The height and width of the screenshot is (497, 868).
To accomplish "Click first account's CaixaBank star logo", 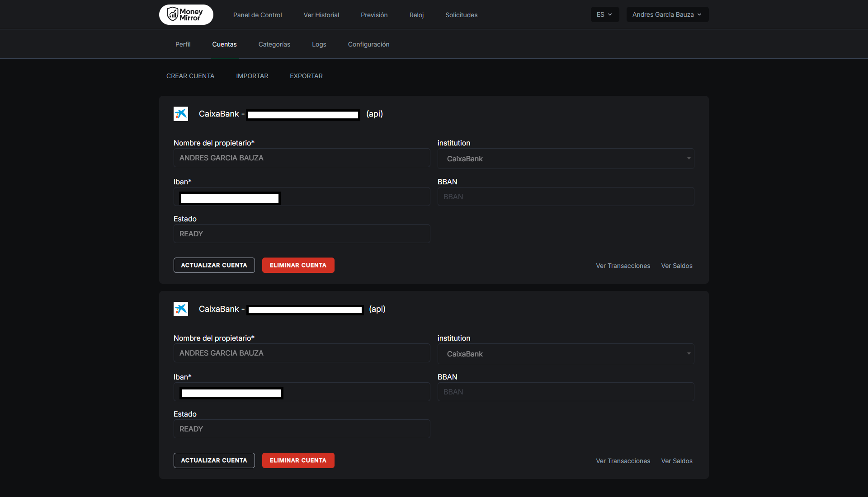I will pos(181,114).
